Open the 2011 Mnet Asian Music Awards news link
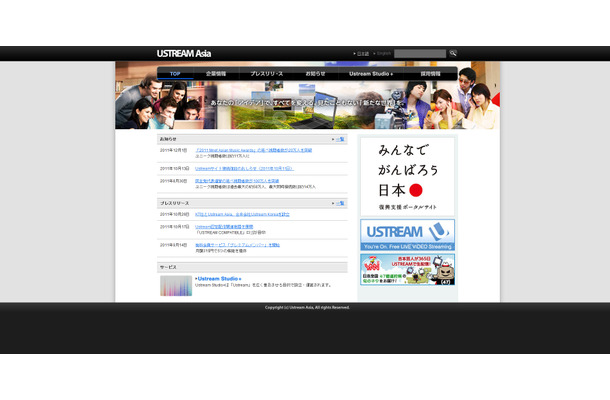The image size is (610, 400). pos(253,150)
